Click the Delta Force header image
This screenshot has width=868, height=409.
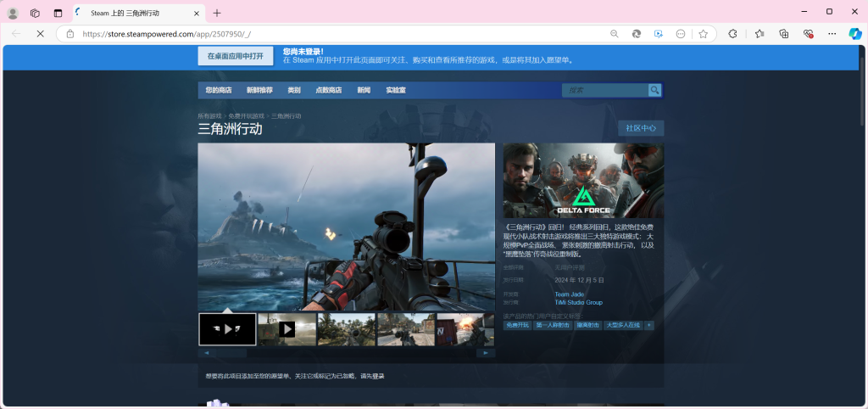click(583, 181)
